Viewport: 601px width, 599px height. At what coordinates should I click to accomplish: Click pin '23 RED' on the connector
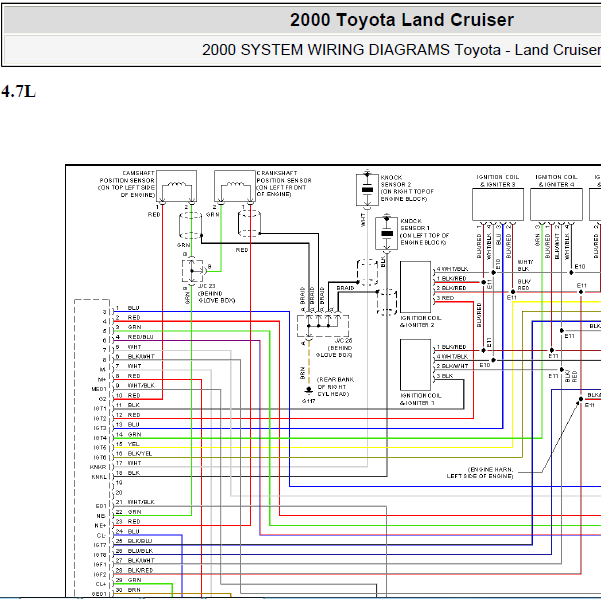tap(128, 522)
